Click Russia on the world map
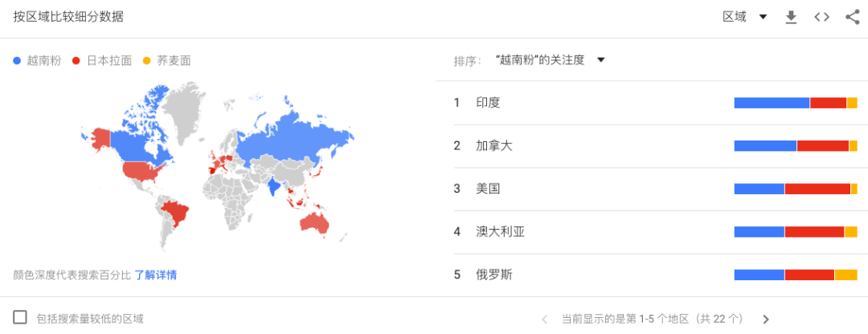Image resolution: width=868 pixels, height=334 pixels. (x=293, y=136)
